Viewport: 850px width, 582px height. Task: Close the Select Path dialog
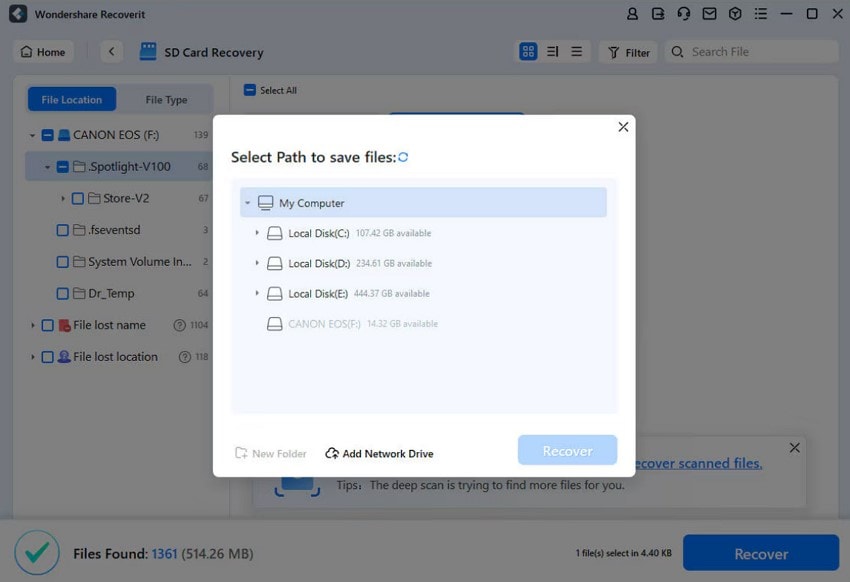623,127
